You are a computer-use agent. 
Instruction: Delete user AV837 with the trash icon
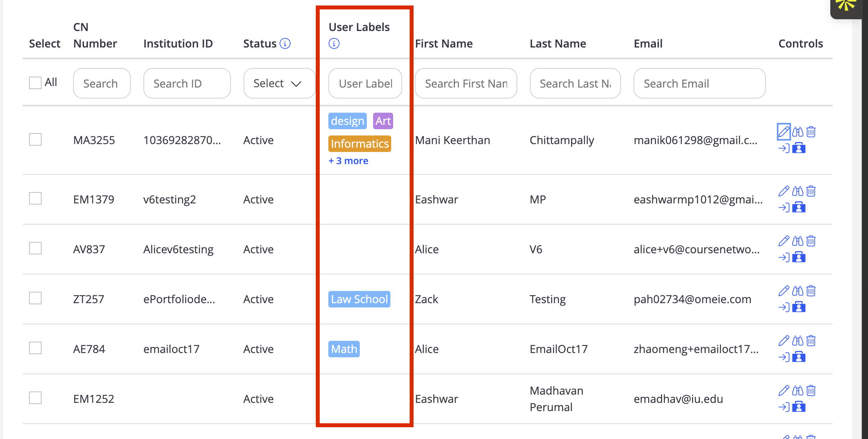[x=811, y=241]
